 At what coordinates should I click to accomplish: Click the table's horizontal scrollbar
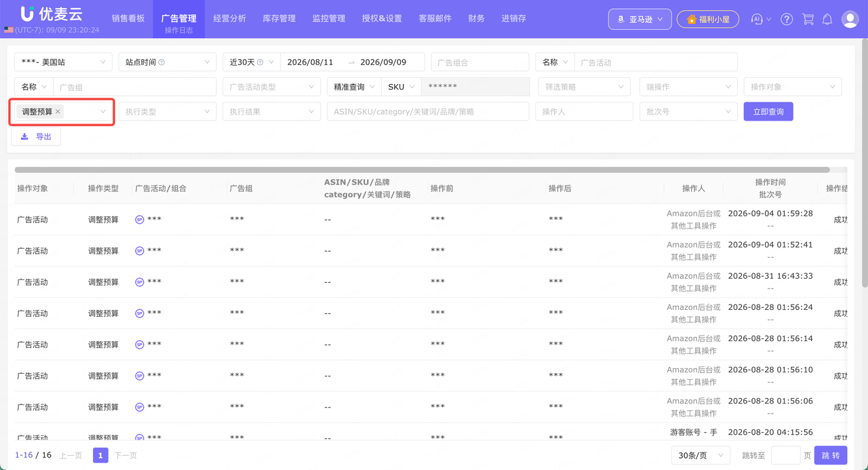422,170
